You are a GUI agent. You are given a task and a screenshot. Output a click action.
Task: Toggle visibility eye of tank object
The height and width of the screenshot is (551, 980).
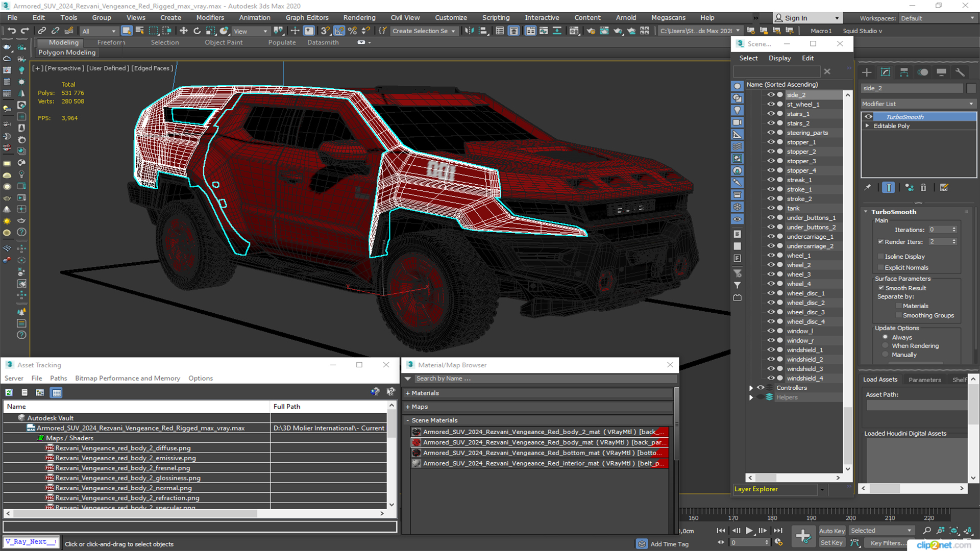(x=771, y=208)
